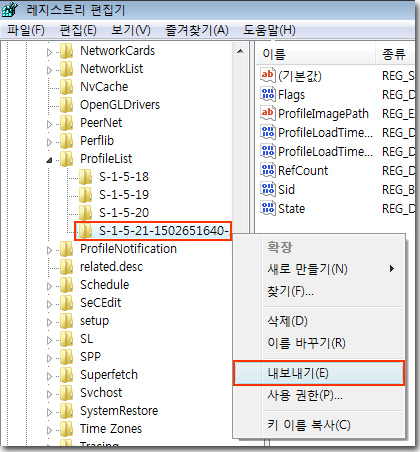Click the Flags binary value icon
Viewport: 420px width, 452px height.
point(268,95)
